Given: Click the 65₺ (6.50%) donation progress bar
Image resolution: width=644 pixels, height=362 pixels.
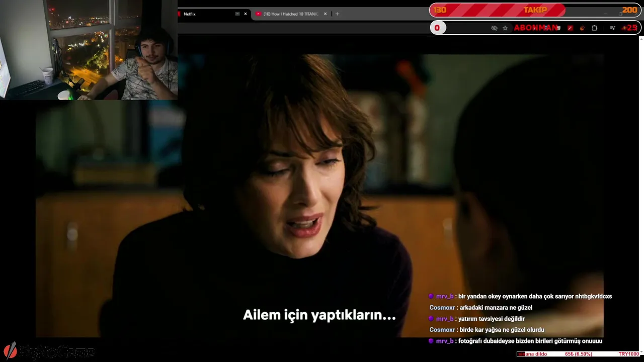Looking at the screenshot, I should coord(579,354).
